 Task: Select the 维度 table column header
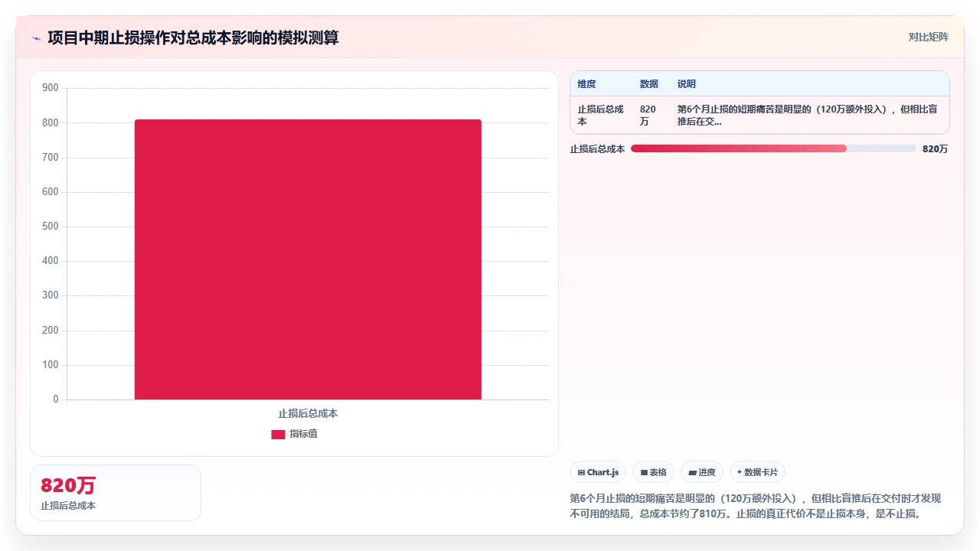coord(586,84)
